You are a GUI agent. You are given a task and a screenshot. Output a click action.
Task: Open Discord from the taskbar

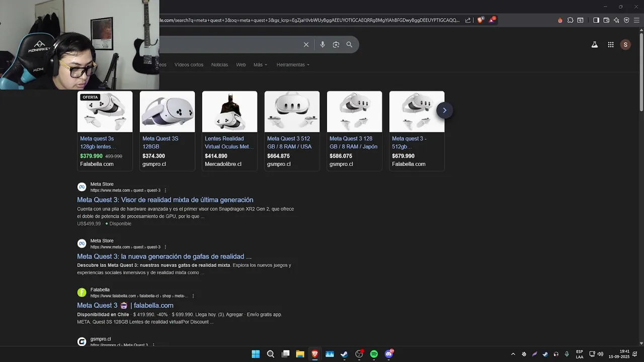pos(389,354)
